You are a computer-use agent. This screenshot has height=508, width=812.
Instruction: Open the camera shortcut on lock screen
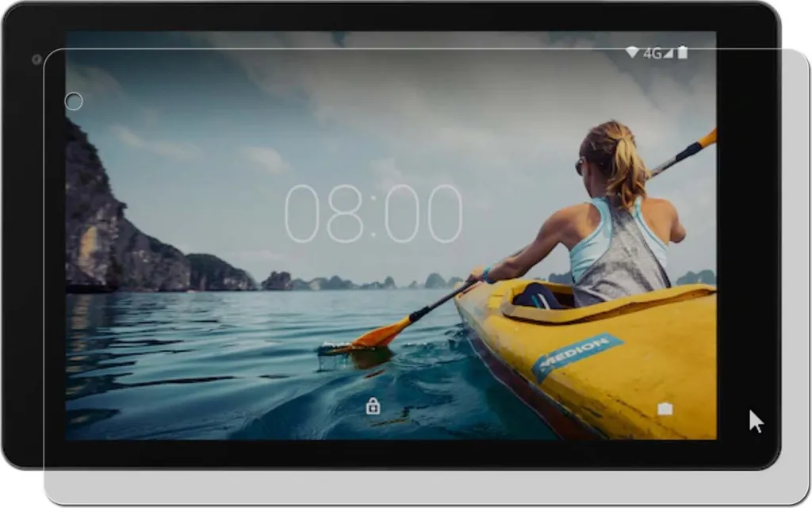pyautogui.click(x=665, y=409)
